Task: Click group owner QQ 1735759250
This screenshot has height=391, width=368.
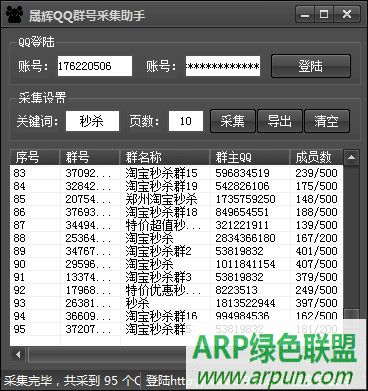Action: (245, 199)
